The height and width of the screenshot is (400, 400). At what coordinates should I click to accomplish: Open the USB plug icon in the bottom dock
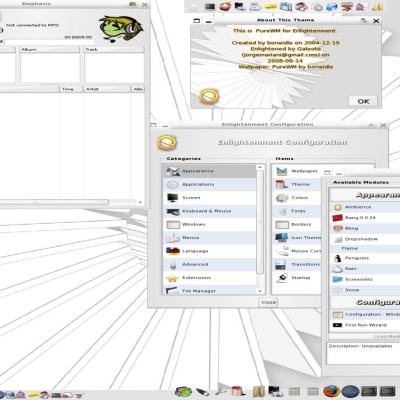[203, 392]
